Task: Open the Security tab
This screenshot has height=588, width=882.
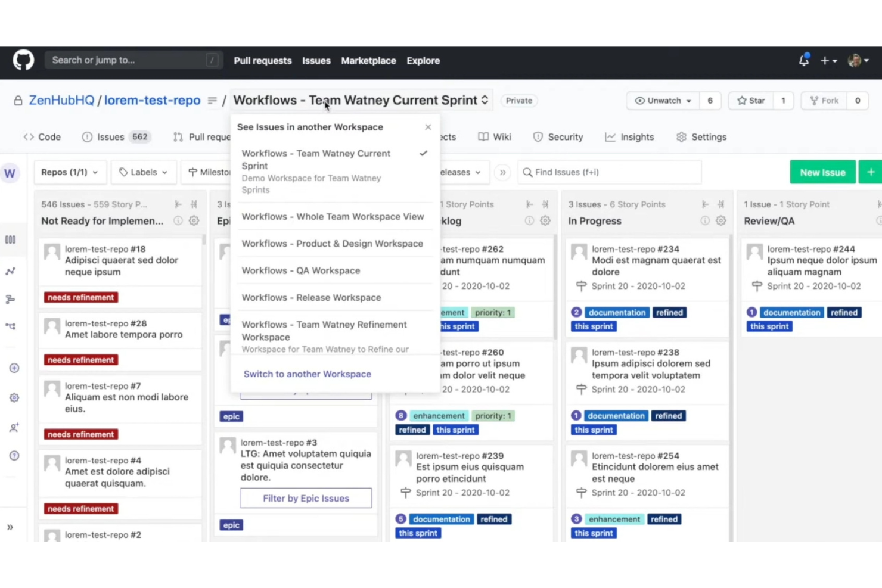Action: 558,137
